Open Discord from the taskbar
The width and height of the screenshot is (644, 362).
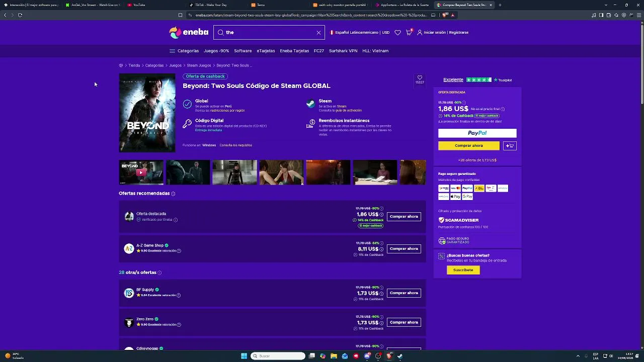coord(367,356)
